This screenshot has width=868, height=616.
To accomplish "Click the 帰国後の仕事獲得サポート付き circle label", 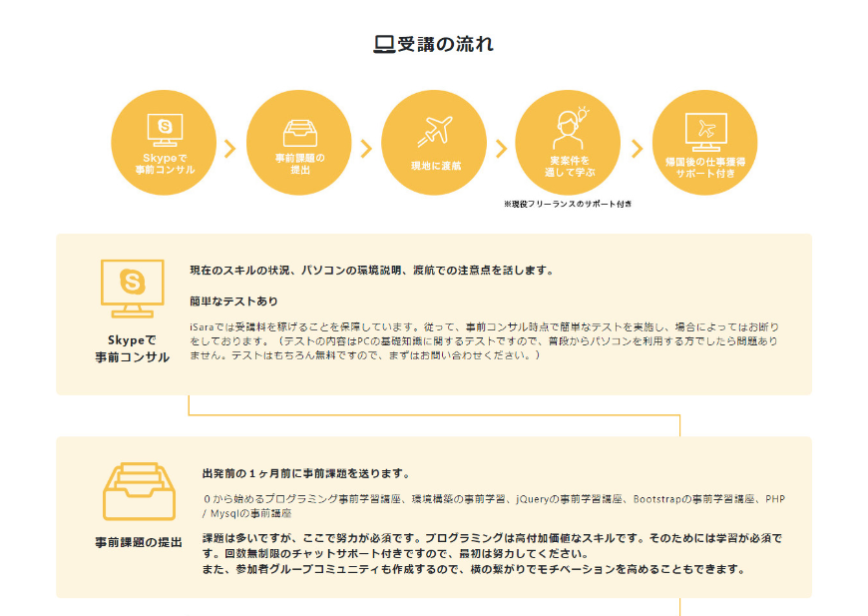I will pos(704,166).
